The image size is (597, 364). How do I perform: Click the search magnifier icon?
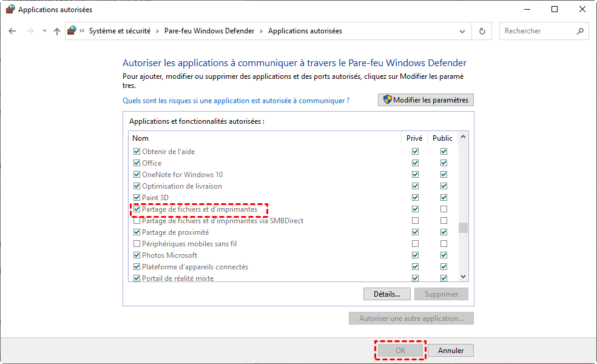pyautogui.click(x=580, y=31)
